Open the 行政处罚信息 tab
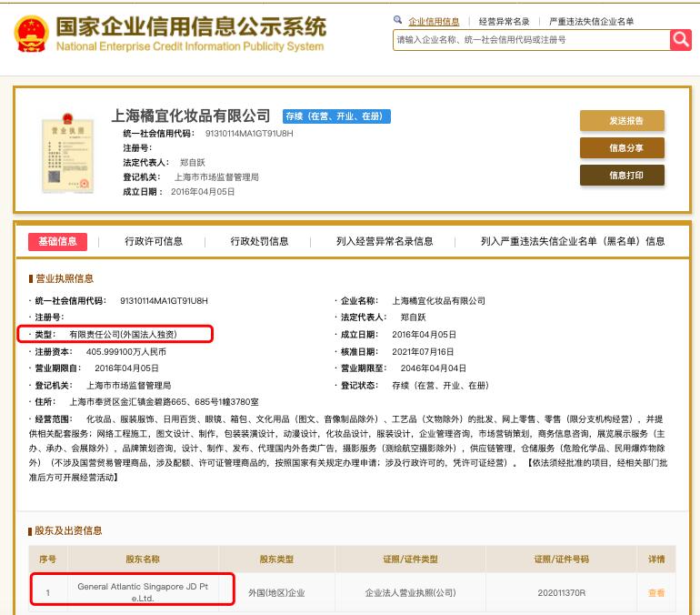The image size is (700, 615). point(259,242)
